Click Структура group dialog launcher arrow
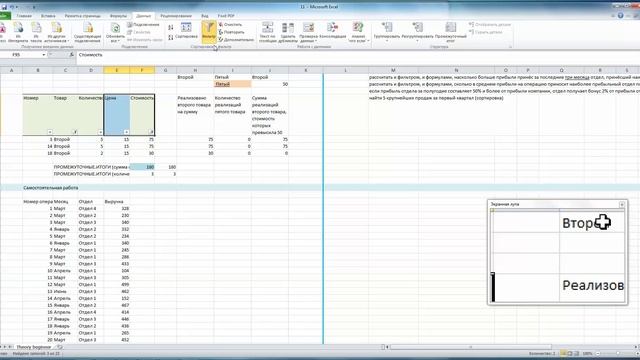This screenshot has height=360, width=640. tap(510, 47)
